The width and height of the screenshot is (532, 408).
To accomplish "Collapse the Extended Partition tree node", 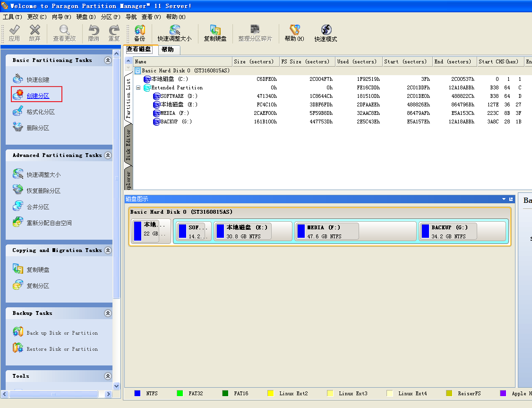I will pyautogui.click(x=138, y=88).
